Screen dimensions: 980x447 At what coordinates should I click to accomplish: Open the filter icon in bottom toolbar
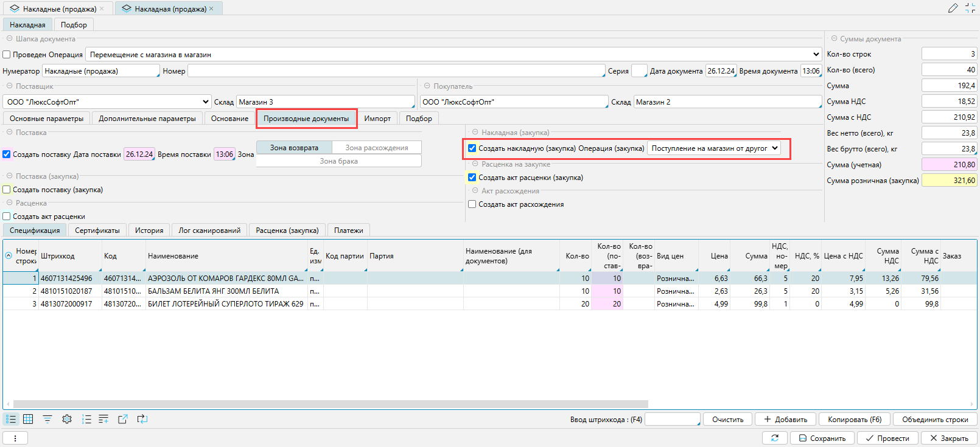47,419
